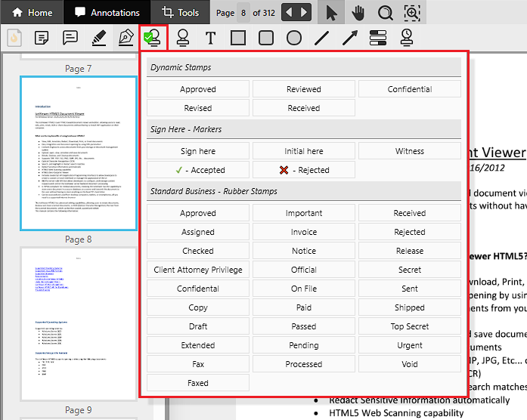This screenshot has width=527, height=420.
Task: Switch to the Tools tab
Action: click(x=180, y=13)
